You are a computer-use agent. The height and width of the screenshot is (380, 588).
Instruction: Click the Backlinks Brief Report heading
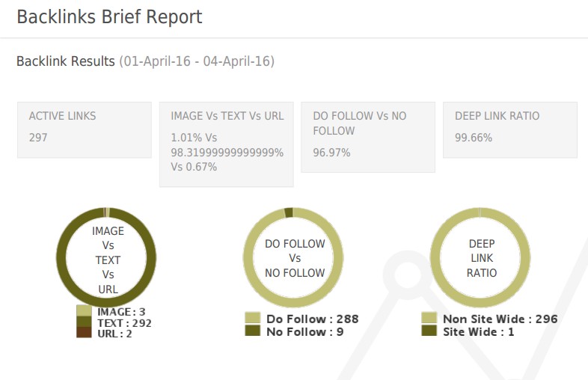point(109,17)
